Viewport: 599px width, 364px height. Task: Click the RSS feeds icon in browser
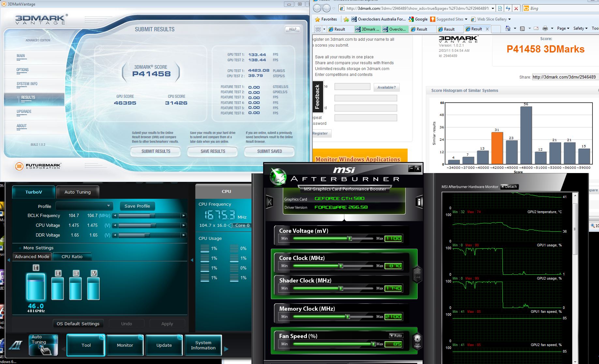tap(522, 29)
